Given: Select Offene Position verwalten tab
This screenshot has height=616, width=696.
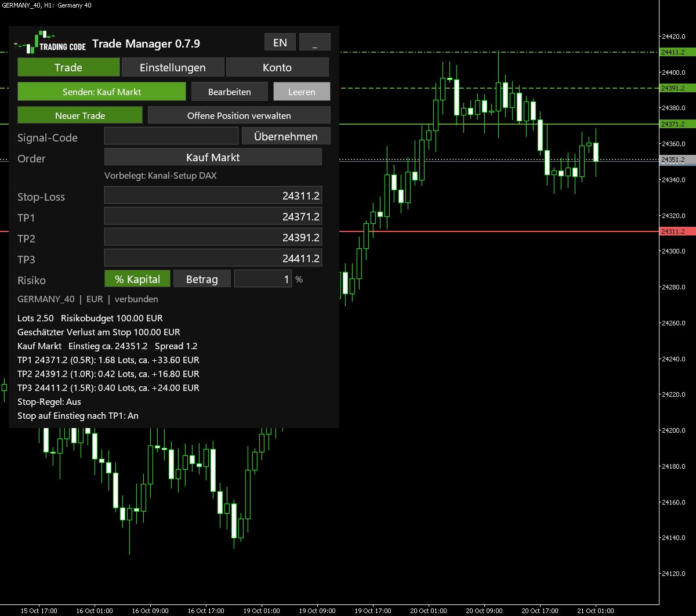Looking at the screenshot, I should [239, 115].
